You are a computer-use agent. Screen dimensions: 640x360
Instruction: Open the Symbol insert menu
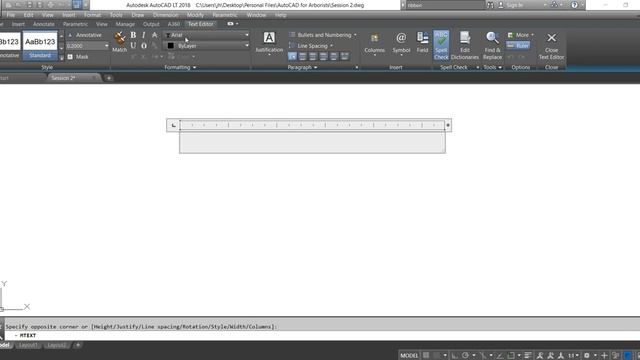[401, 43]
